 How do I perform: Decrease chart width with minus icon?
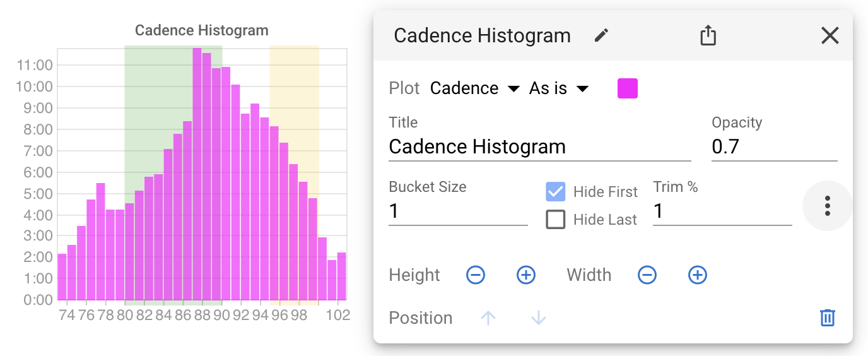[x=647, y=275]
